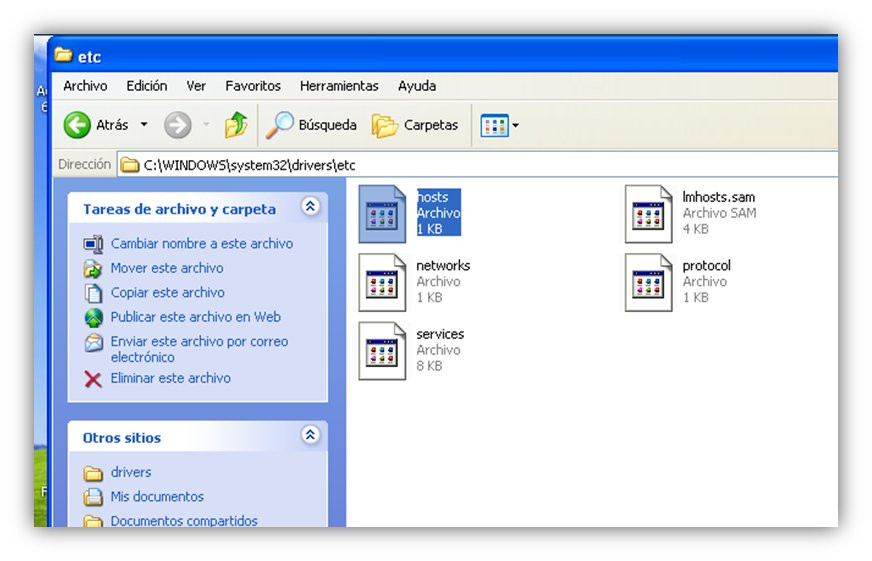Click the rename file icon in tasks
Image resolution: width=872 pixels, height=561 pixels.
[x=93, y=244]
